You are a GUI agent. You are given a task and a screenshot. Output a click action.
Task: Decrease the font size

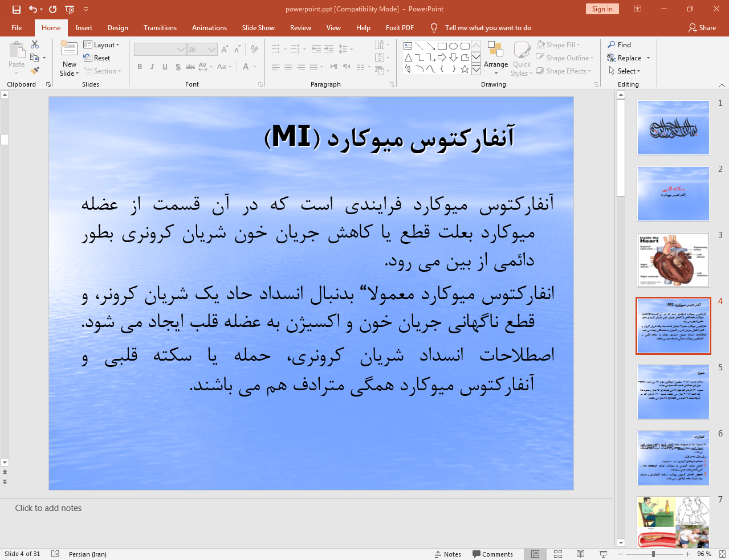point(237,50)
